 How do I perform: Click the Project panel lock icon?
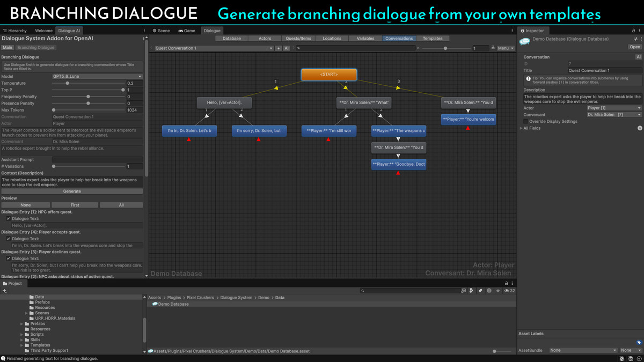pyautogui.click(x=506, y=283)
